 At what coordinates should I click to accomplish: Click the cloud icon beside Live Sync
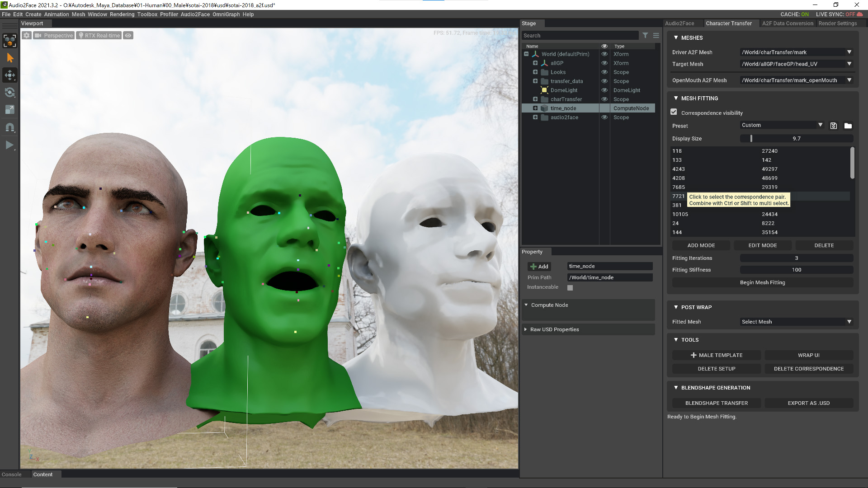coord(860,14)
